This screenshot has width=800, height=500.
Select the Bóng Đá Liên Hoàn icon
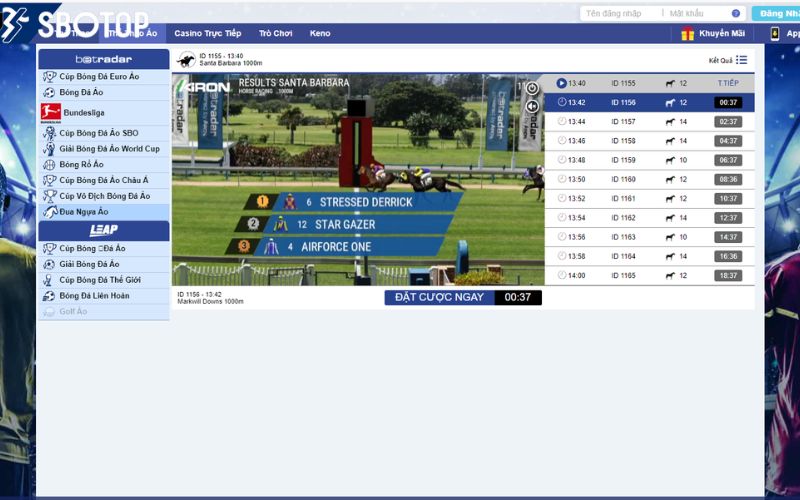tap(49, 296)
